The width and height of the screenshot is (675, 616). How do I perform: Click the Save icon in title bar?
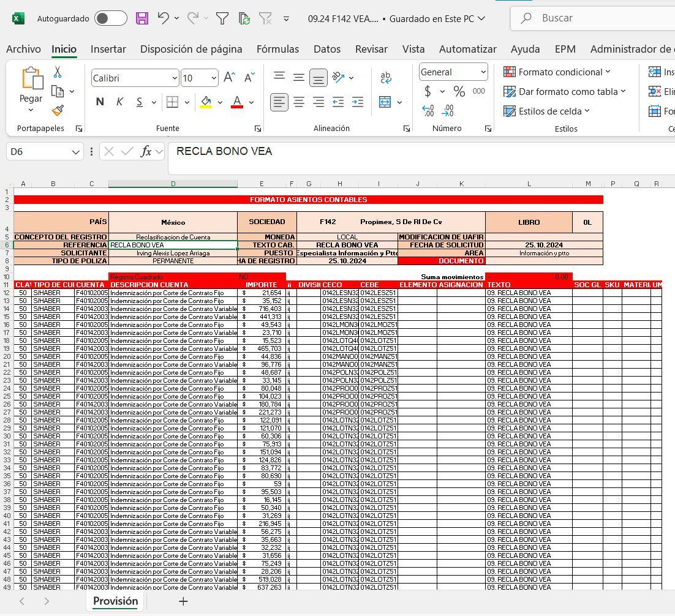tap(142, 18)
